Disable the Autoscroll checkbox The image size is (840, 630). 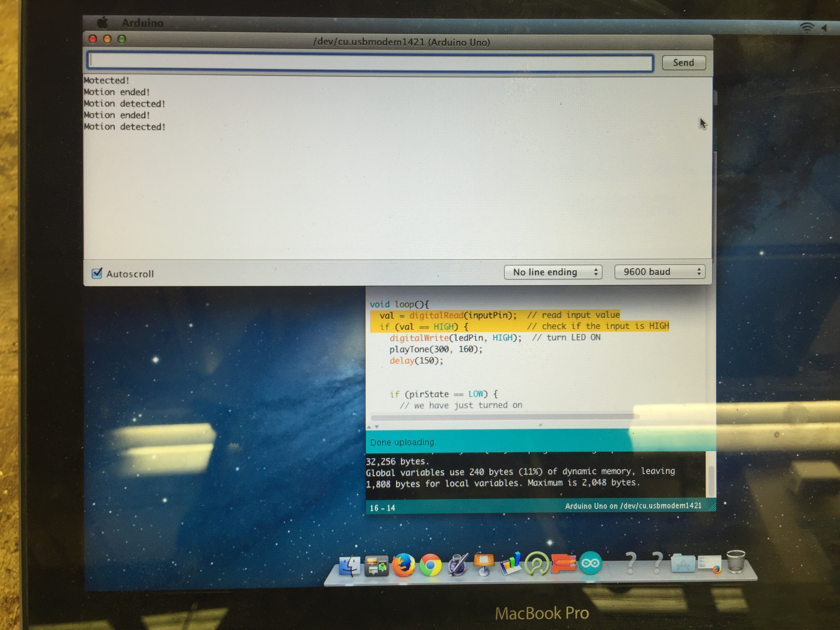97,273
